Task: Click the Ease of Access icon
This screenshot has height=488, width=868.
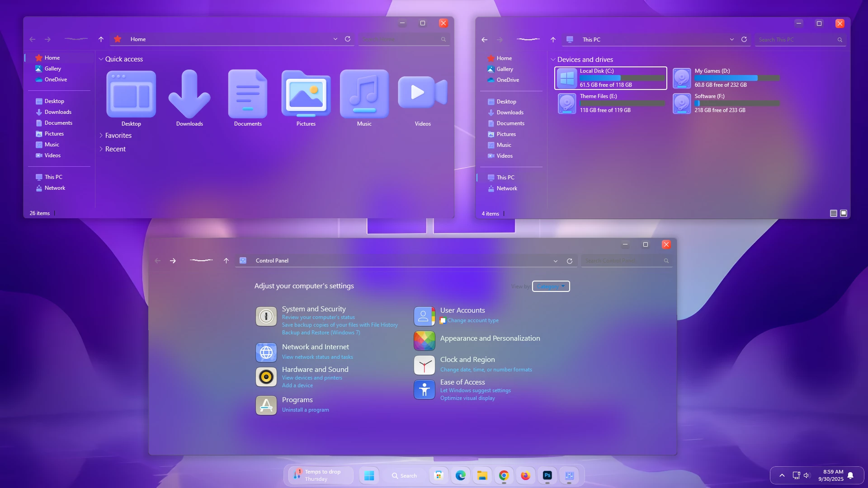Action: click(424, 389)
